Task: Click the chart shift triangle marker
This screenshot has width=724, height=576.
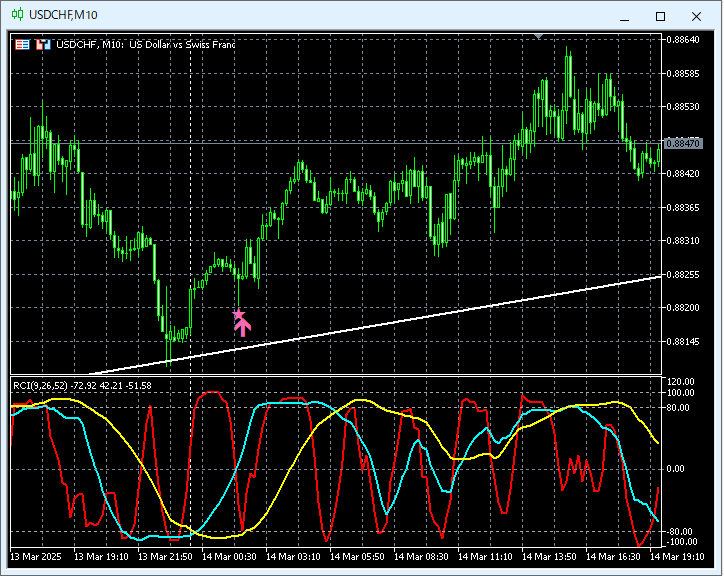Action: click(538, 36)
